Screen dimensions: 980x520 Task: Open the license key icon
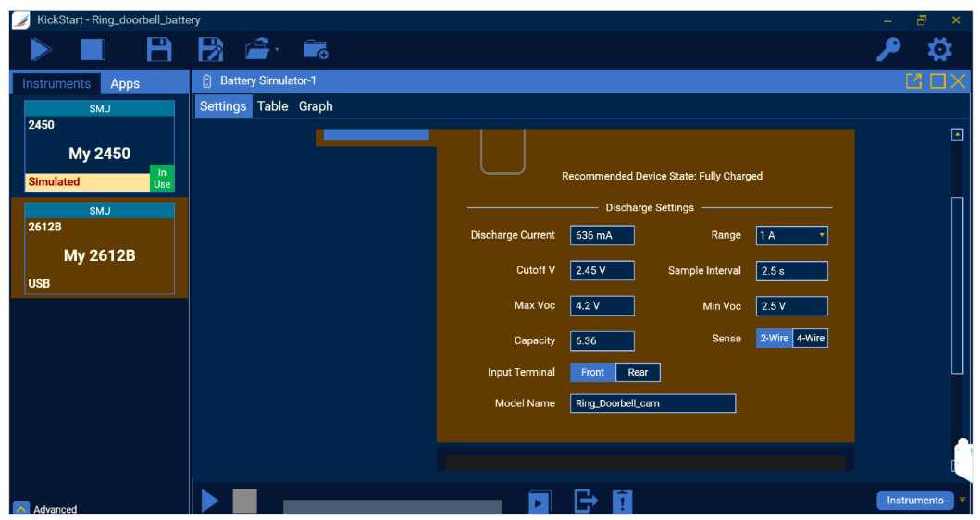pos(889,50)
